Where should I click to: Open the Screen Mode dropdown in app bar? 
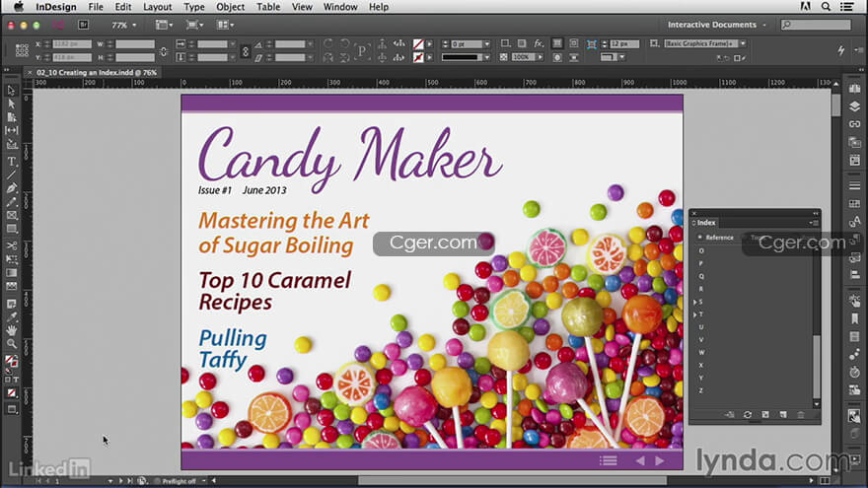tap(194, 25)
